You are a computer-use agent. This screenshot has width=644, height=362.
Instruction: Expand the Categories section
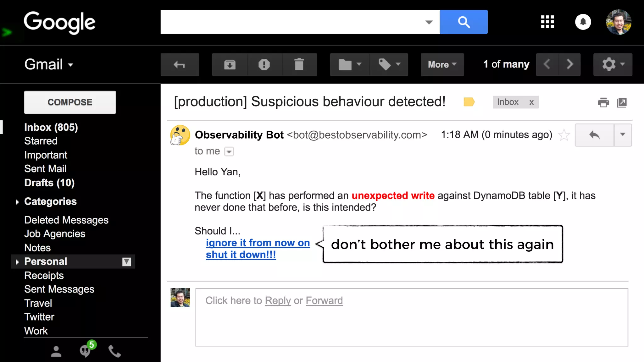tap(17, 202)
